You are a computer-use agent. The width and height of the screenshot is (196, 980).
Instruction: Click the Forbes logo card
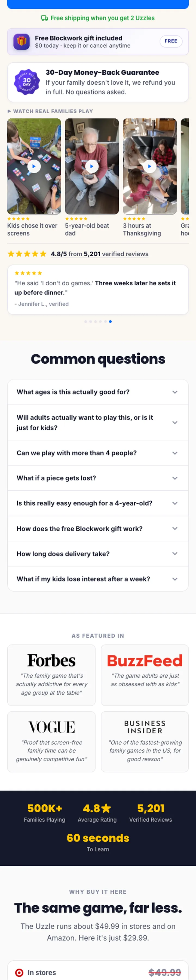[51, 675]
